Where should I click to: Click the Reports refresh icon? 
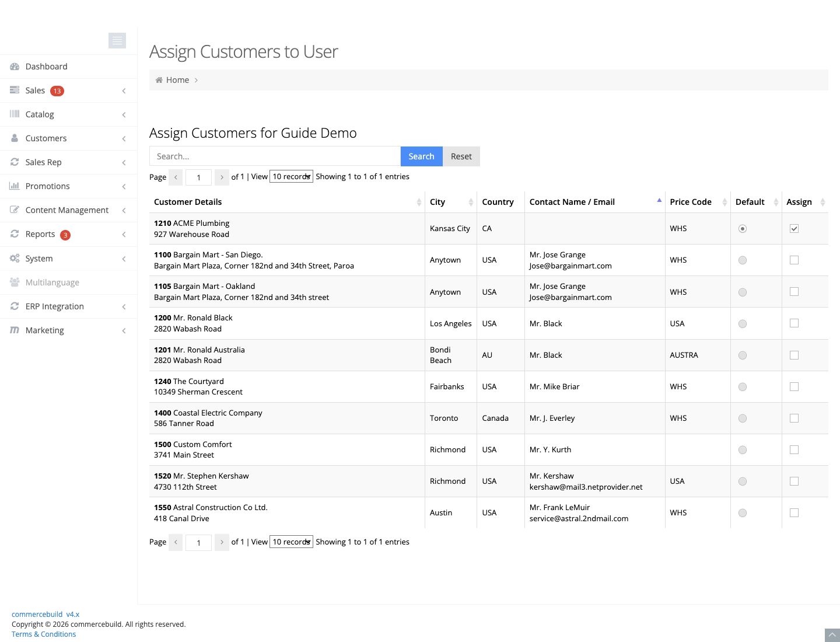click(x=15, y=234)
